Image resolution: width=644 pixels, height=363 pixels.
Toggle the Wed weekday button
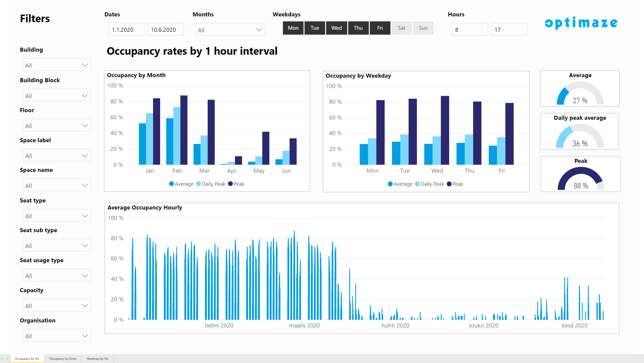point(336,28)
